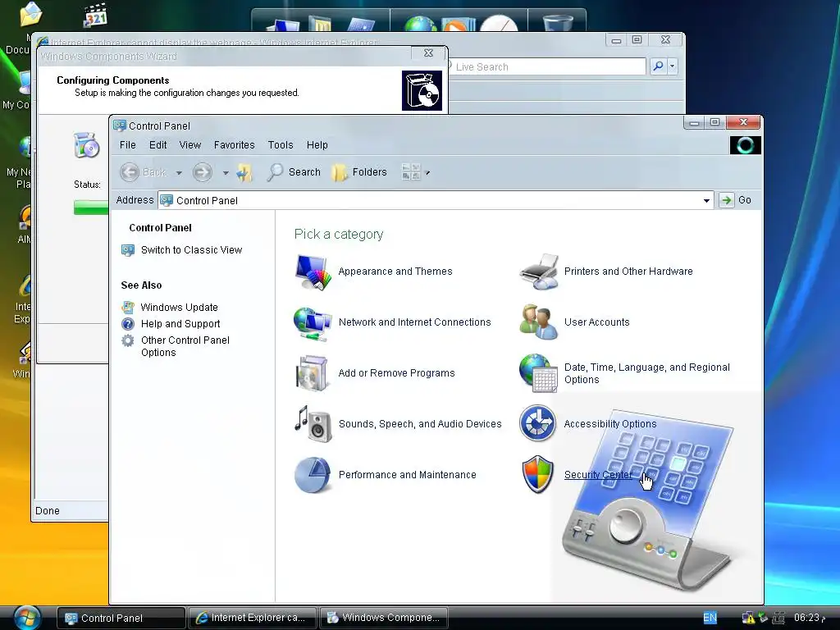Open the Forward history dropdown arrow
840x630 pixels.
point(226,172)
